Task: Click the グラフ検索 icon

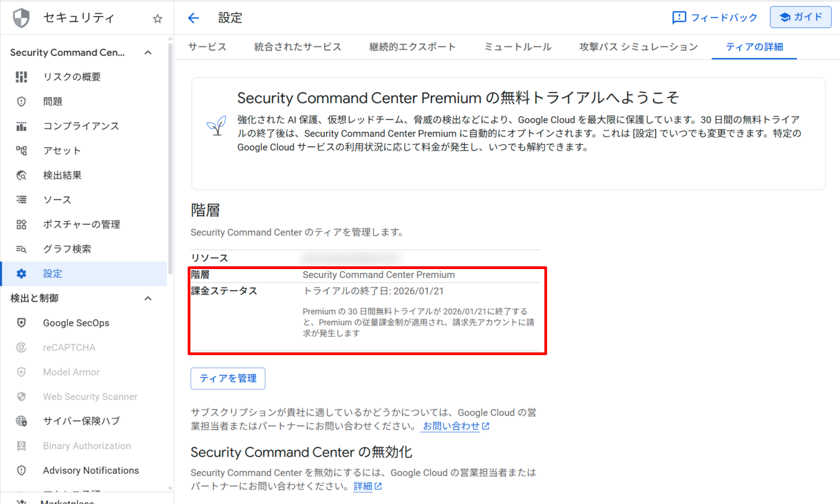Action: point(21,249)
